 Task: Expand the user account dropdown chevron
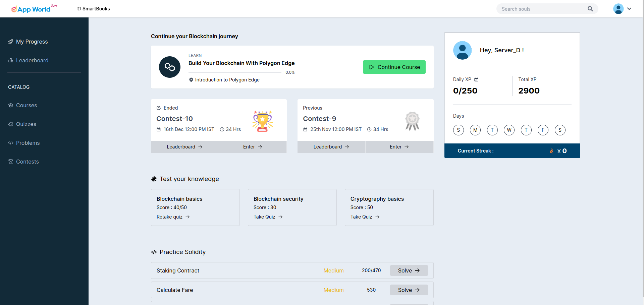pos(629,9)
